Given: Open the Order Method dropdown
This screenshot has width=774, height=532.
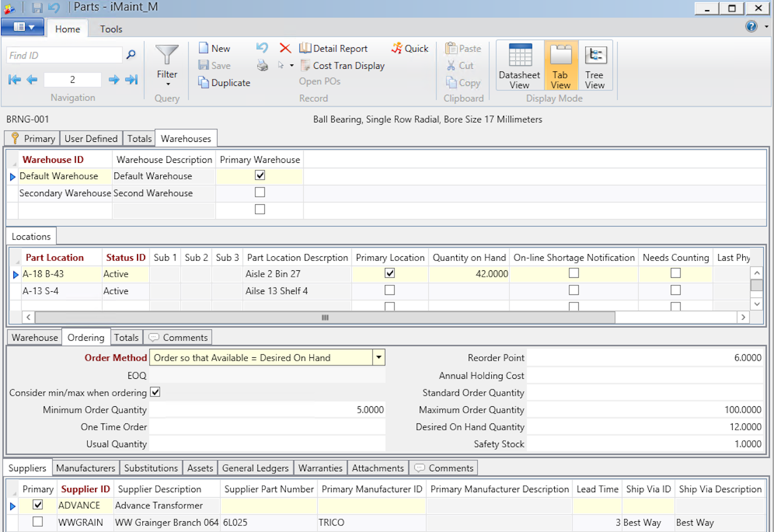Looking at the screenshot, I should pos(378,357).
